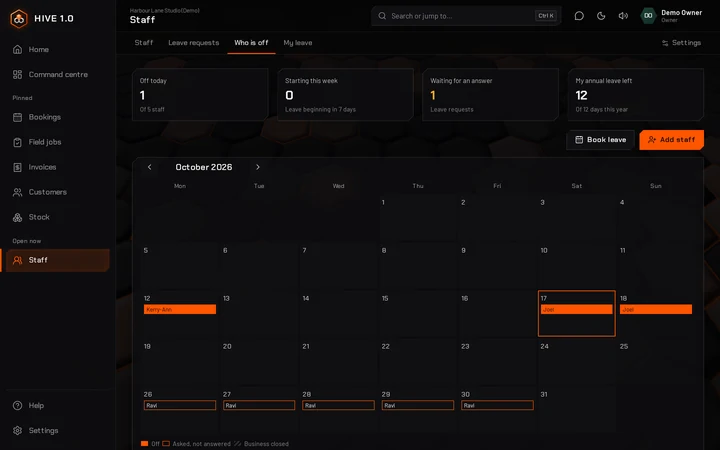
Task: Go to next month arrow
Action: click(x=258, y=167)
